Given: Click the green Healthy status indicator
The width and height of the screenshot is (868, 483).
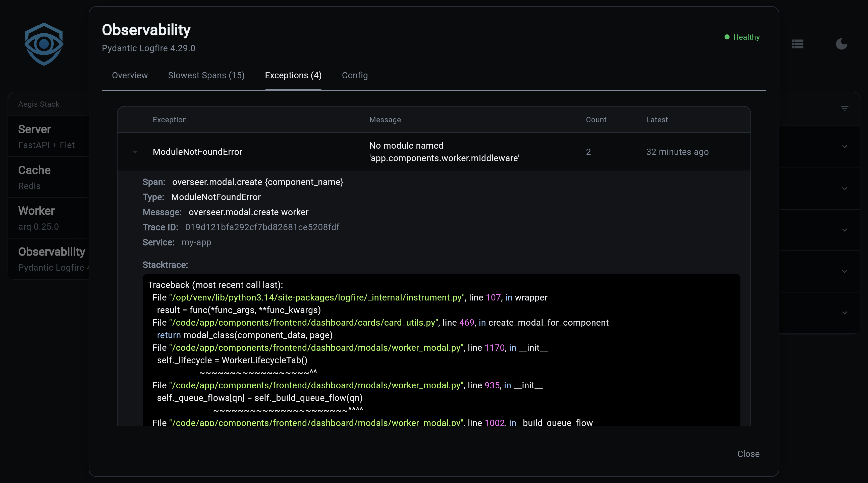Looking at the screenshot, I should point(742,37).
